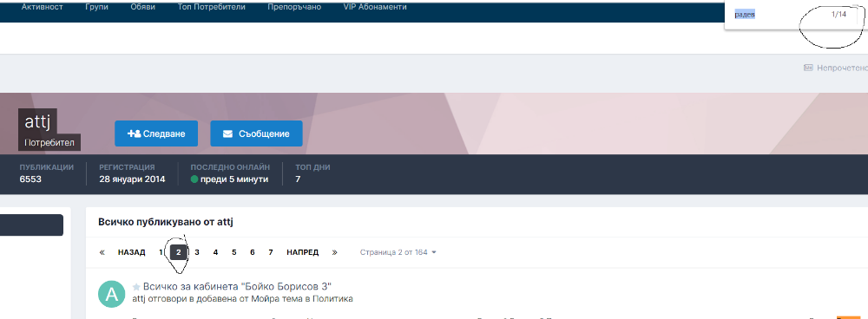
Task: Select current page 2 button
Action: pyautogui.click(x=178, y=252)
